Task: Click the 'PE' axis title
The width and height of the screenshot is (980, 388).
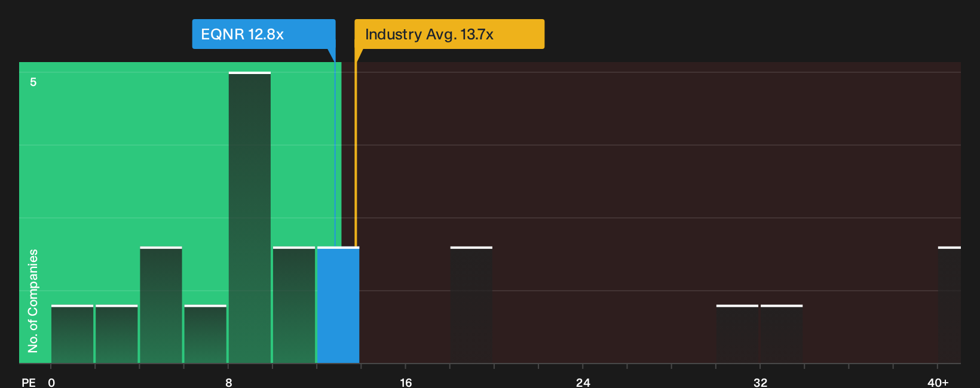Action: click(29, 382)
